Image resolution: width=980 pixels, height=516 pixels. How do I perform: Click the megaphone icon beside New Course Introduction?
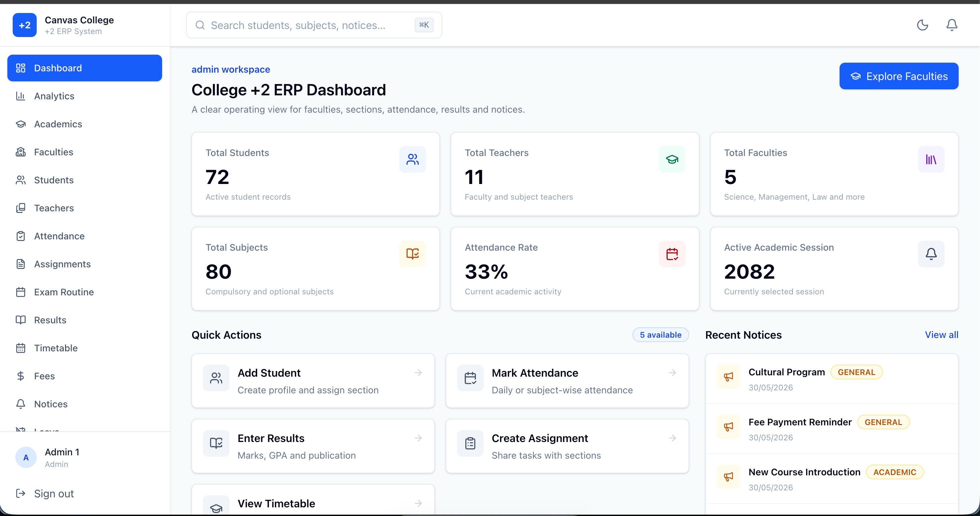[x=728, y=477]
